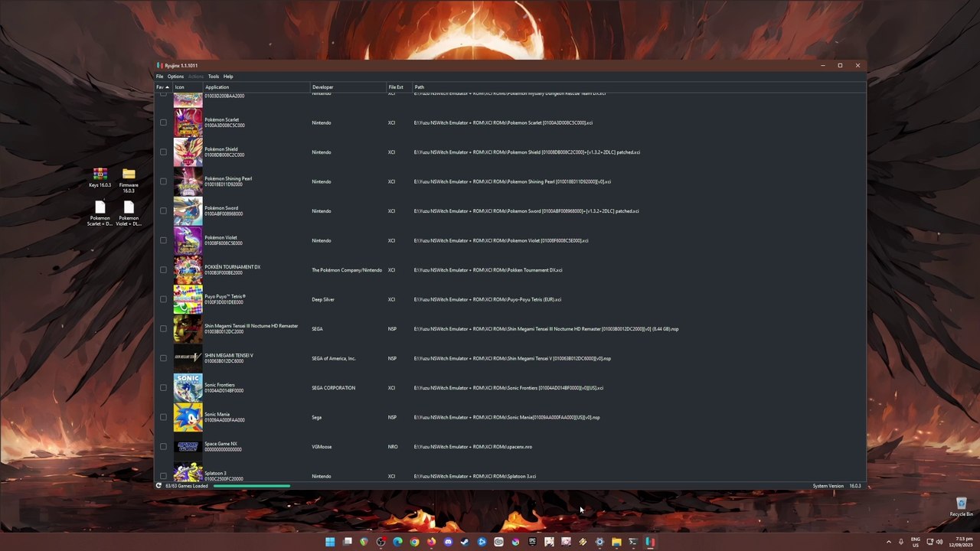
Task: Click the SHIN MEGAMI TENSEI V cover icon
Action: click(x=188, y=358)
